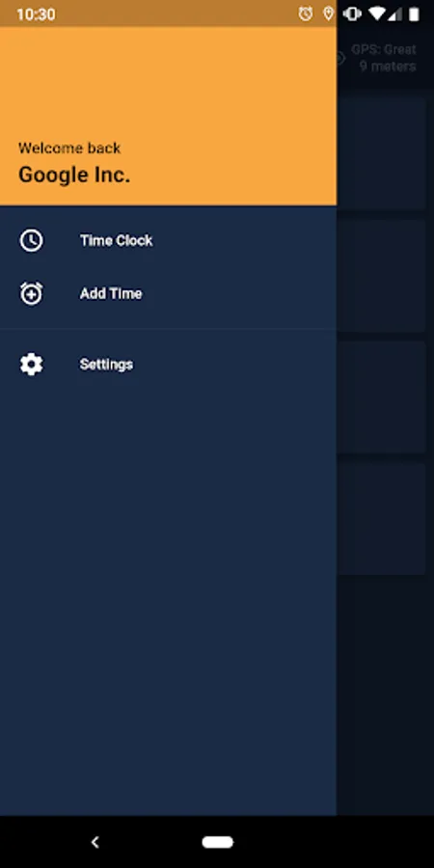
Task: Tap the alarm icon in status bar
Action: [306, 14]
